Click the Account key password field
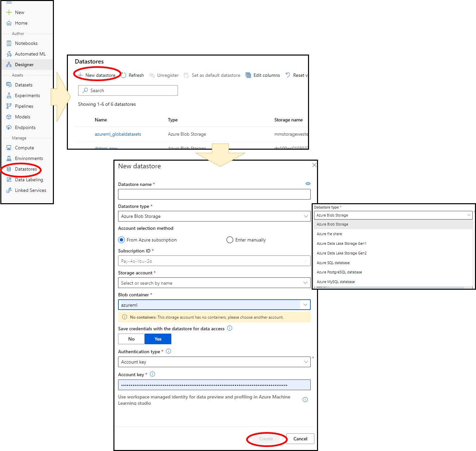Image resolution: width=476 pixels, height=451 pixels. pyautogui.click(x=214, y=385)
